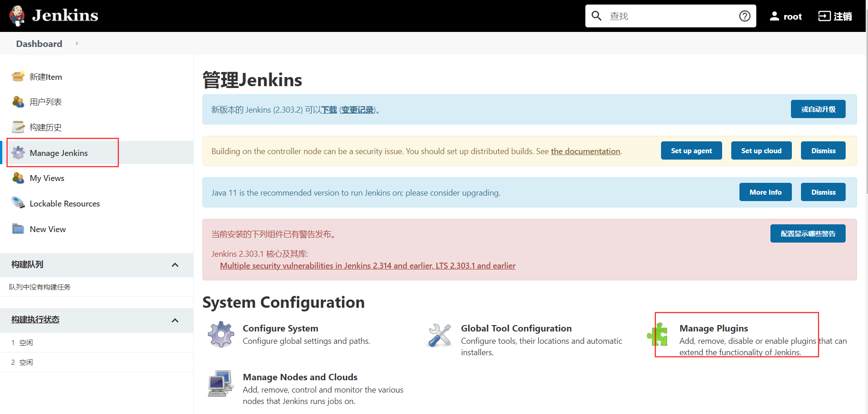Click the search magnifier icon
Image resolution: width=868 pixels, height=414 pixels.
[596, 16]
